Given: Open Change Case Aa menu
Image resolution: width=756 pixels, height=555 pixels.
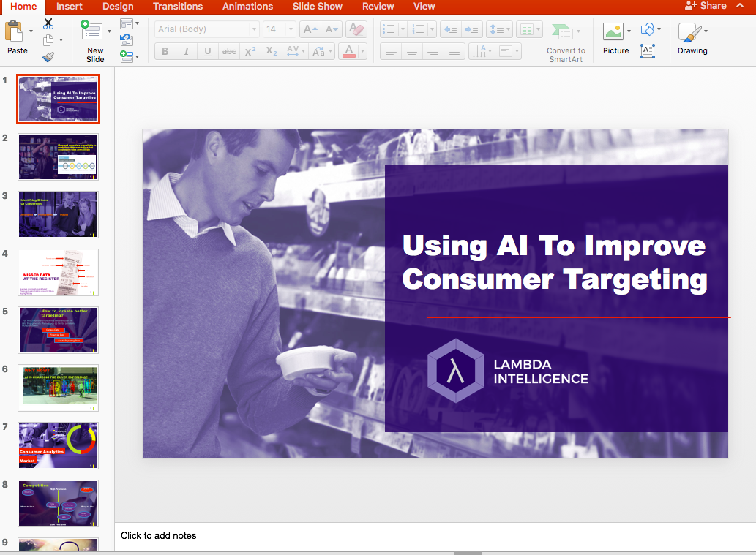Looking at the screenshot, I should coord(321,51).
